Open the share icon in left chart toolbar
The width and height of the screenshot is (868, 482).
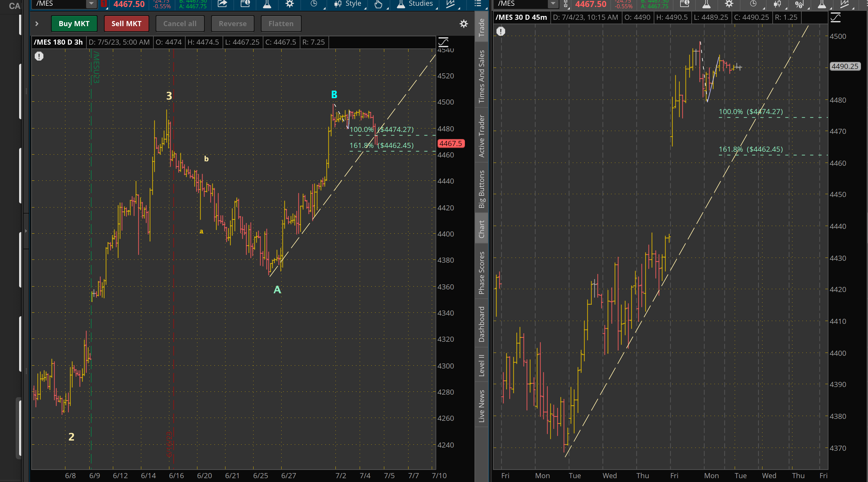(222, 4)
